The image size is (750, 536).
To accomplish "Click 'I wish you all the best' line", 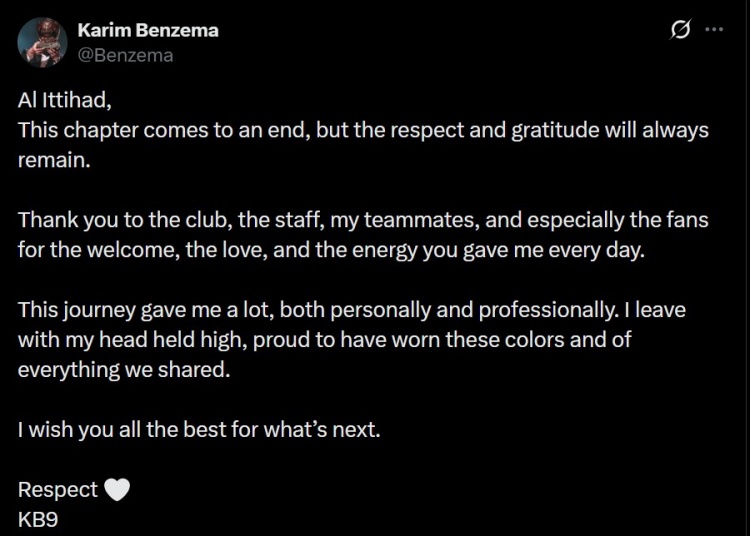I will tap(120, 431).
